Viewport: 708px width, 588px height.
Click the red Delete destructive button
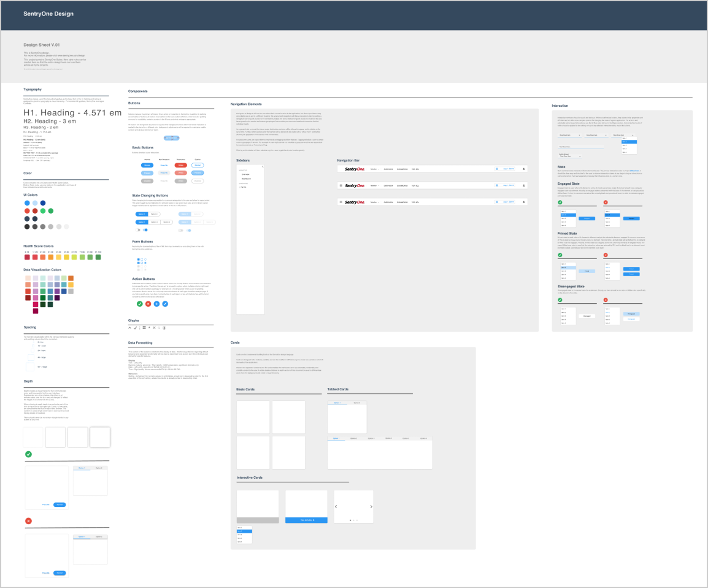(x=180, y=165)
